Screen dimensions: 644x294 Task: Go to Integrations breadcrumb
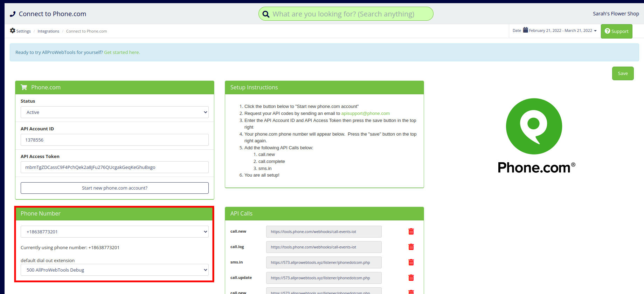(x=48, y=31)
